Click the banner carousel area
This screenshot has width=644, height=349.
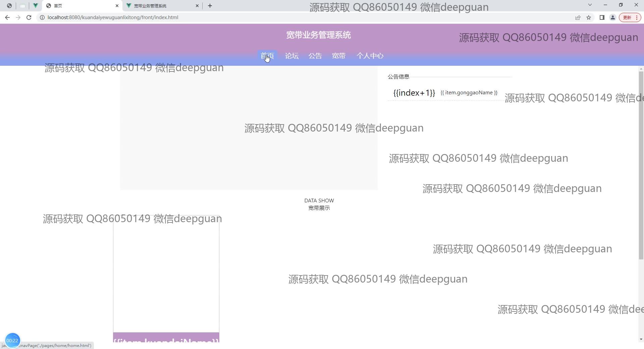[x=249, y=128]
